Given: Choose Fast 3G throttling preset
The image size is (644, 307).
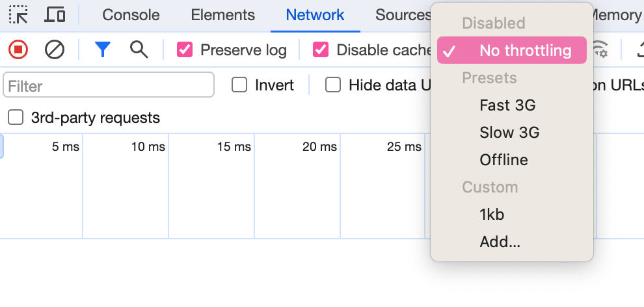Looking at the screenshot, I should (507, 105).
